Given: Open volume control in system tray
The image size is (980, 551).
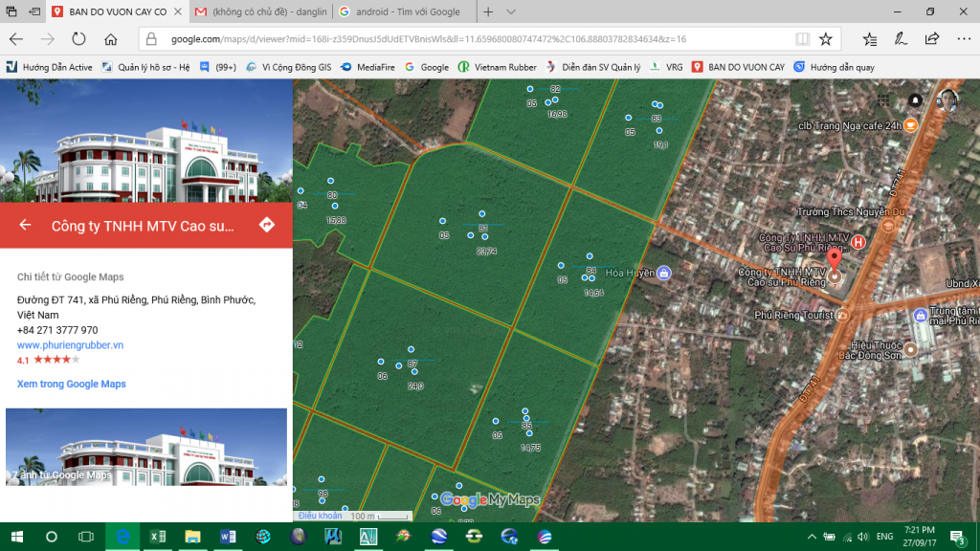Looking at the screenshot, I should tap(863, 537).
